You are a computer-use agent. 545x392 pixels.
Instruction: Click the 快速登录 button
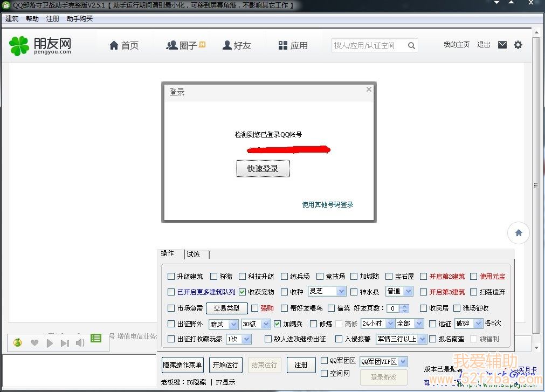pyautogui.click(x=263, y=169)
